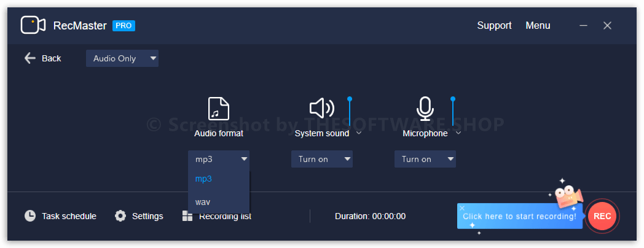This screenshot has height=248, width=644.
Task: Click the Back label
Action: (52, 58)
